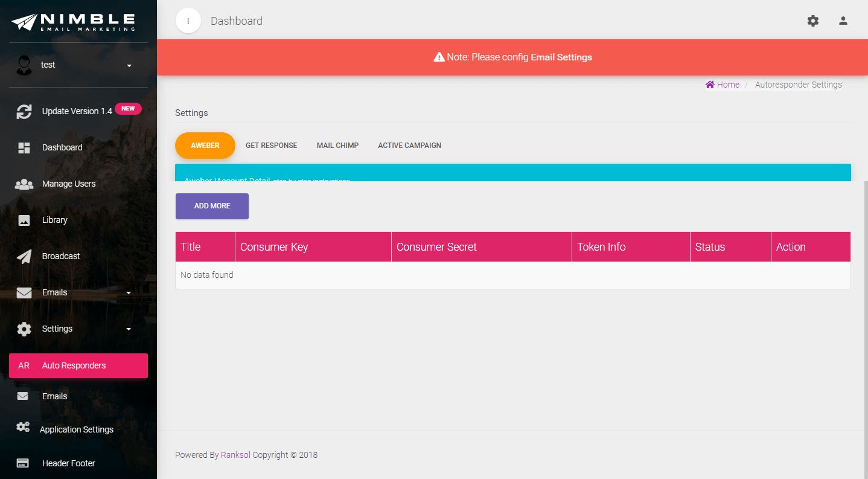Click the Nimble Email Marketing logo
868x479 pixels.
[73, 22]
